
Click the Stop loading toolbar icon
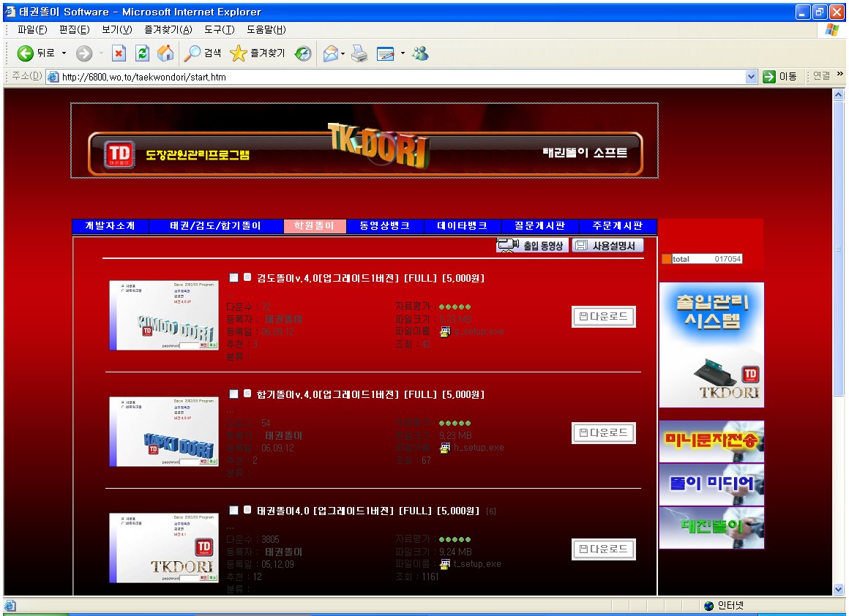coord(119,53)
